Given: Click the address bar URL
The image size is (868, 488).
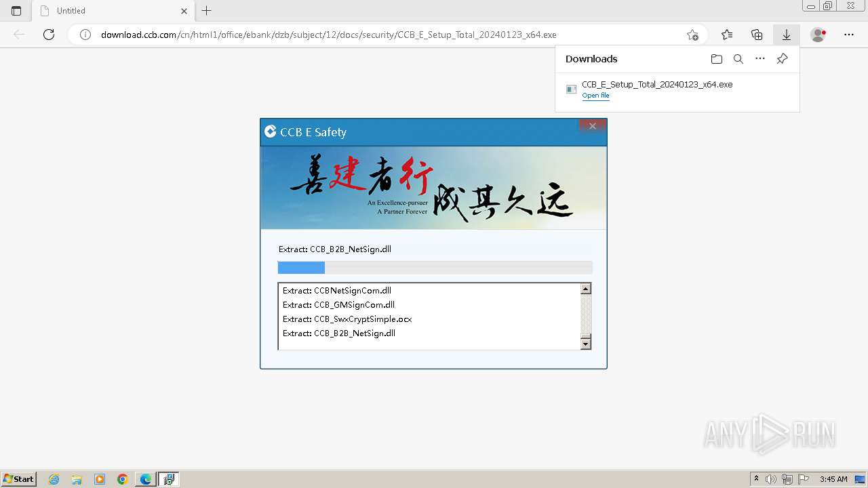Looking at the screenshot, I should 329,35.
